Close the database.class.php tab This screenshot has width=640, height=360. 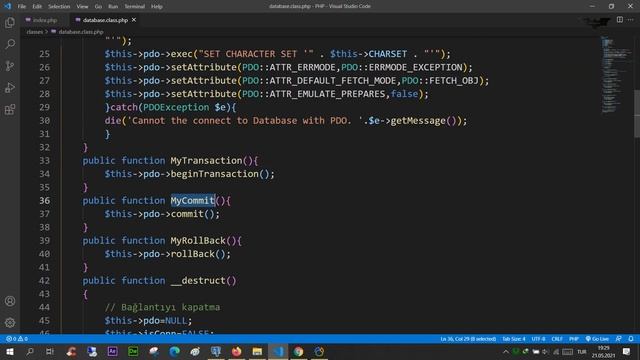pos(134,20)
